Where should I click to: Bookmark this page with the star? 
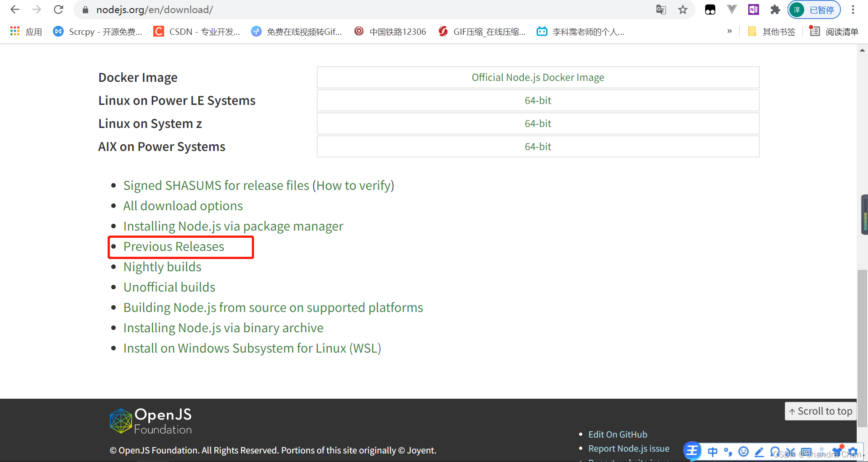pyautogui.click(x=683, y=9)
